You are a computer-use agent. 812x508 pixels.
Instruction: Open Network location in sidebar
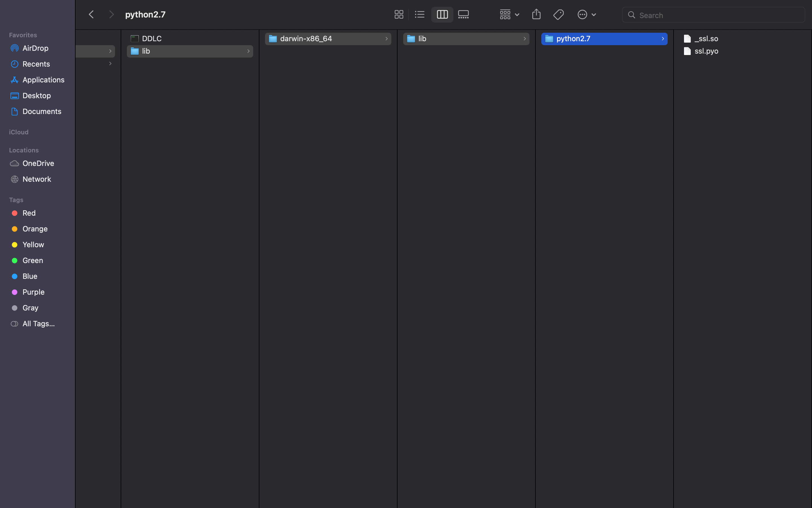(37, 179)
